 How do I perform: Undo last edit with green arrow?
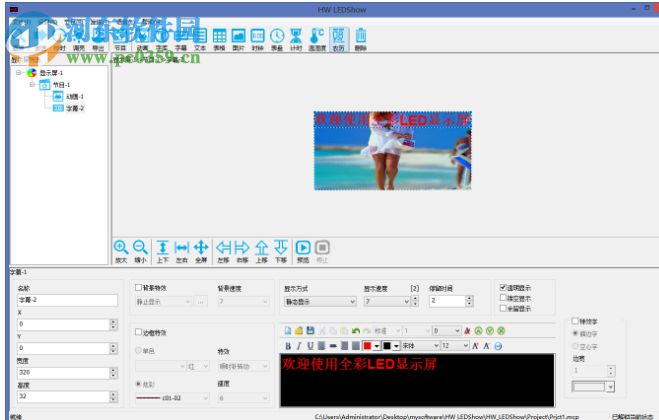click(356, 331)
